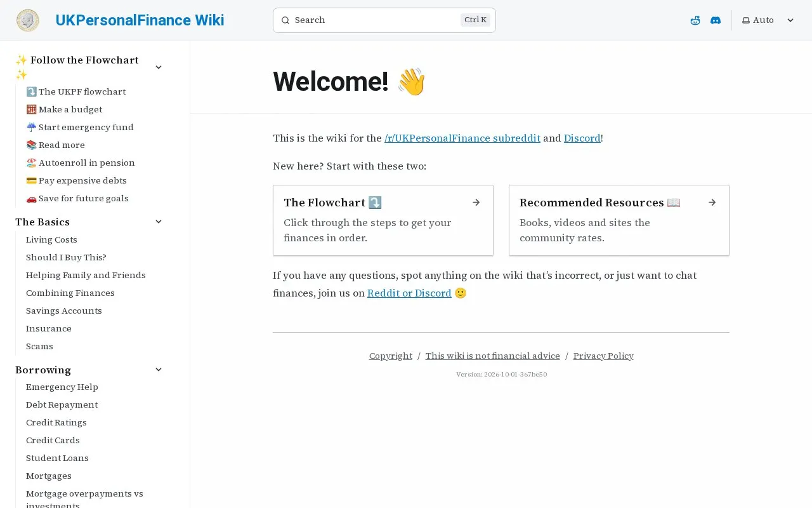Open Read more sidebar page
The image size is (812, 508).
tap(55, 145)
